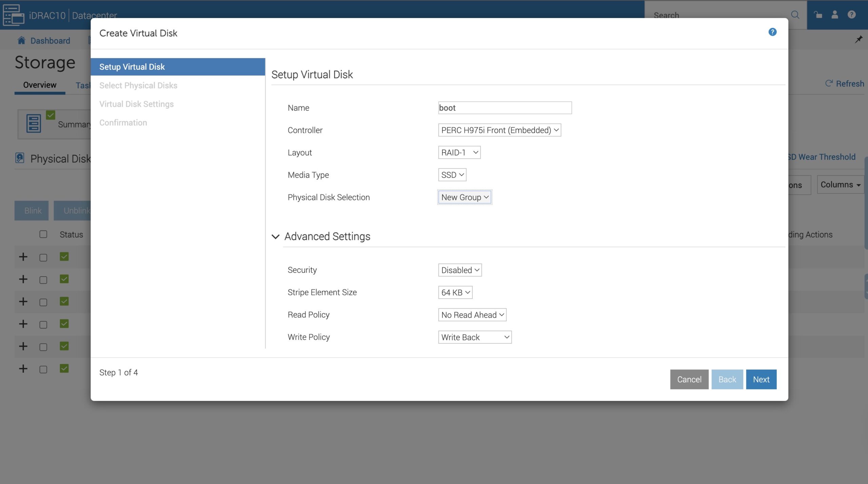Open the Layout RAID-1 dropdown
The width and height of the screenshot is (868, 484).
pyautogui.click(x=459, y=153)
